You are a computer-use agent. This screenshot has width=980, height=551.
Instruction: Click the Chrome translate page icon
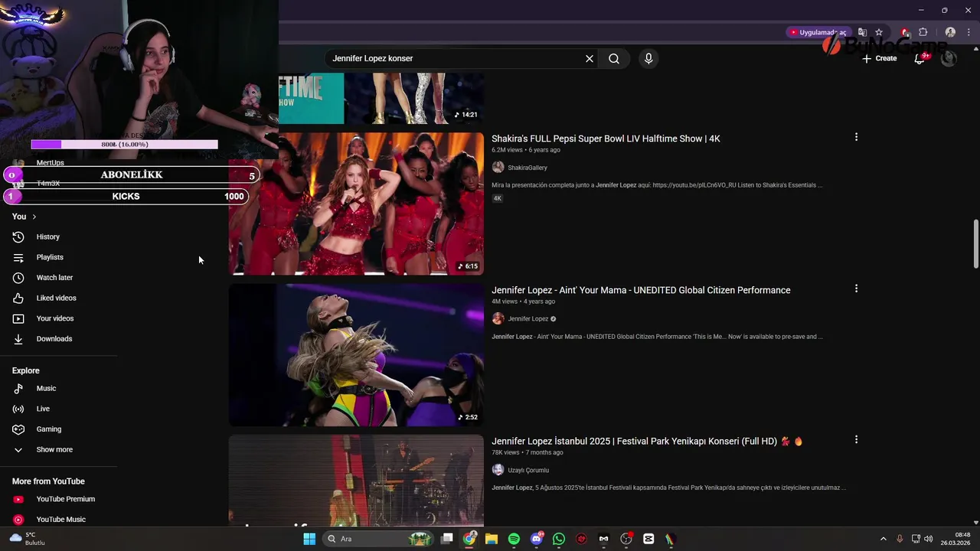[x=863, y=32]
